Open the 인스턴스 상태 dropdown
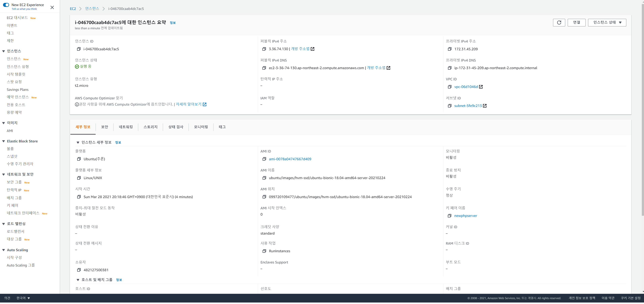This screenshot has height=304, width=644. (x=607, y=23)
